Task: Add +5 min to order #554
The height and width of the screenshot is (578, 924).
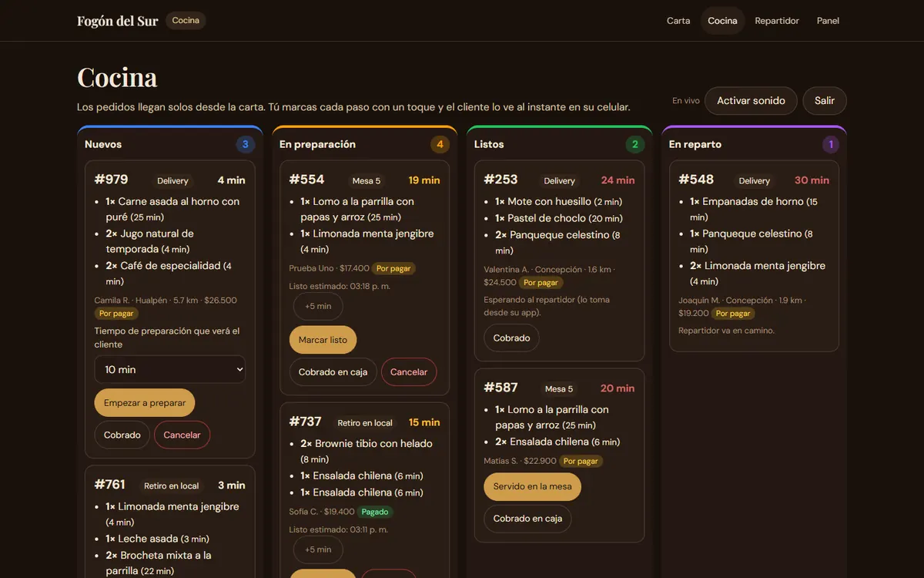Action: point(318,306)
